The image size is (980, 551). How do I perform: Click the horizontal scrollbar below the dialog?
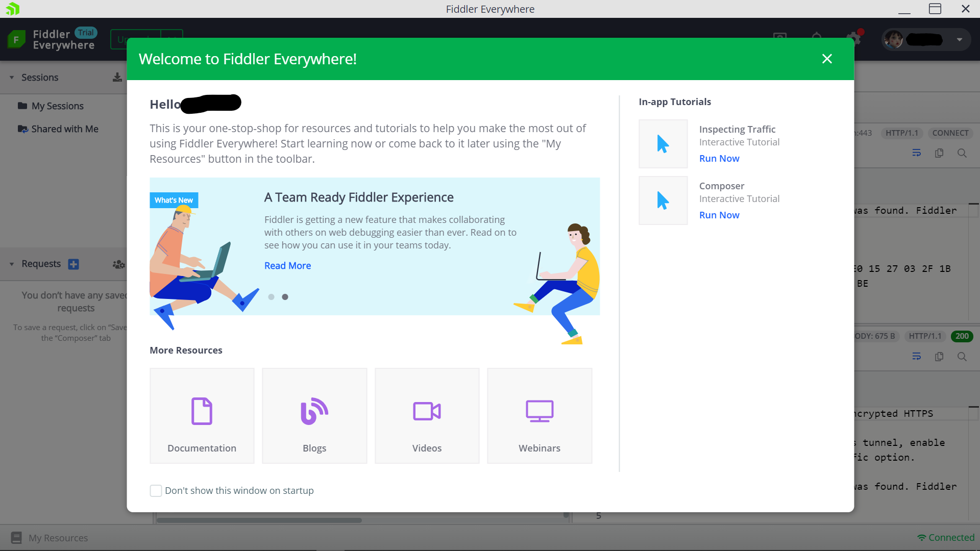[259, 520]
